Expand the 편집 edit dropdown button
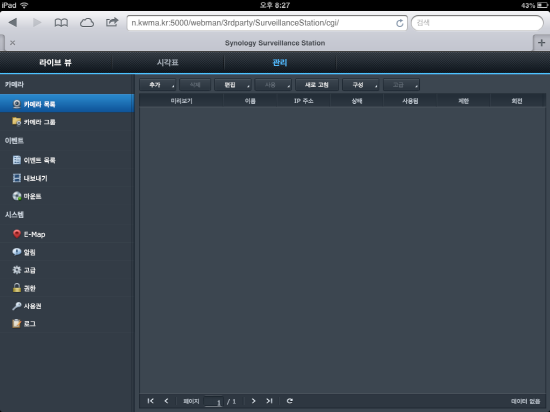This screenshot has height=412, width=550. coord(233,85)
